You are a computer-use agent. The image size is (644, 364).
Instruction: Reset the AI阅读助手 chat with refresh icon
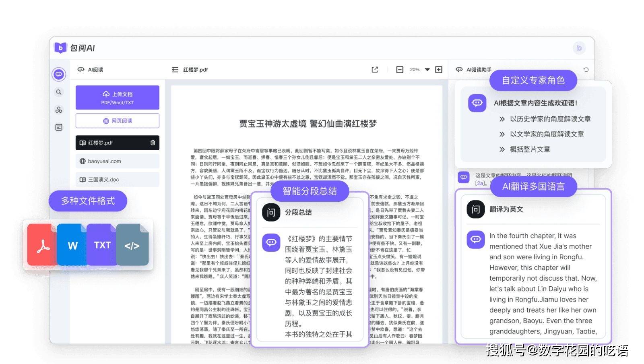pos(586,70)
